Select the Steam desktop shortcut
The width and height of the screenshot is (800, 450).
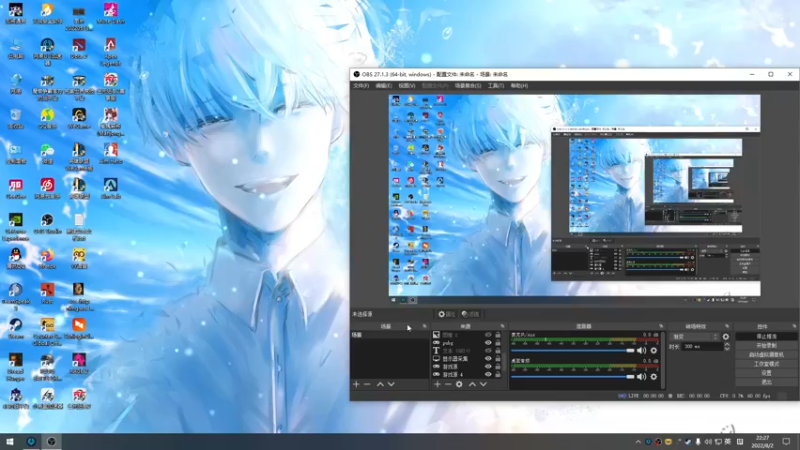(15, 329)
